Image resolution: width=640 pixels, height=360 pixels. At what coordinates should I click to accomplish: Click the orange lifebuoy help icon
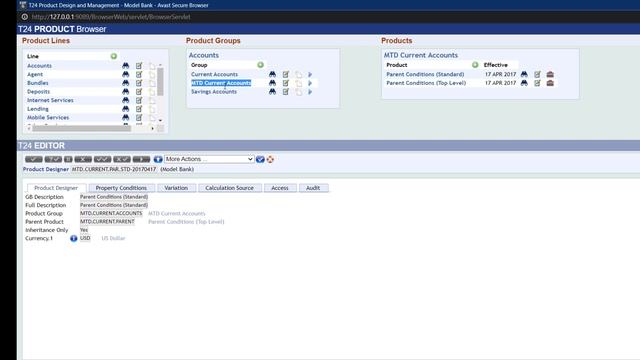(x=270, y=159)
